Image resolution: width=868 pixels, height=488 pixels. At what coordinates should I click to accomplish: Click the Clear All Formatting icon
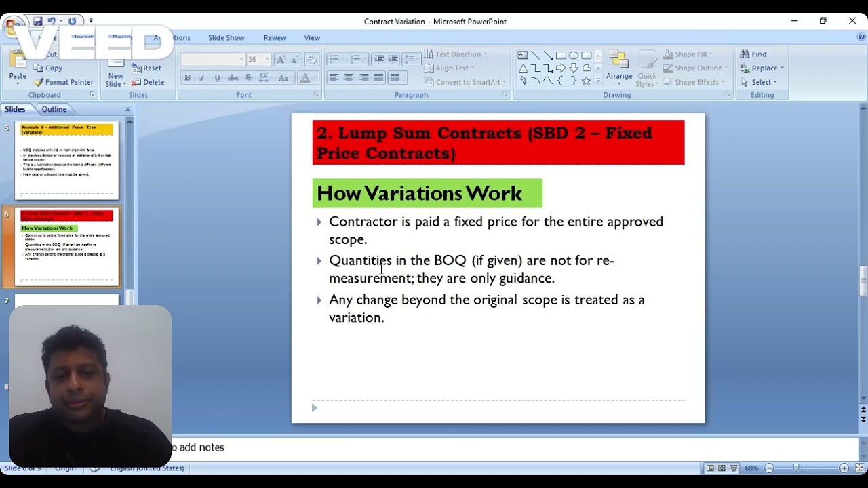[x=312, y=60]
